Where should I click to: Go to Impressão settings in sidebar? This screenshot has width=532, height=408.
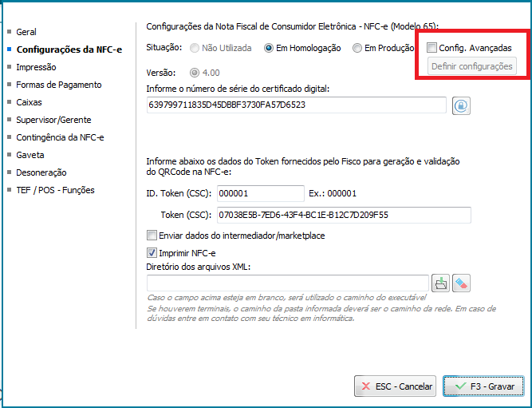(x=36, y=67)
